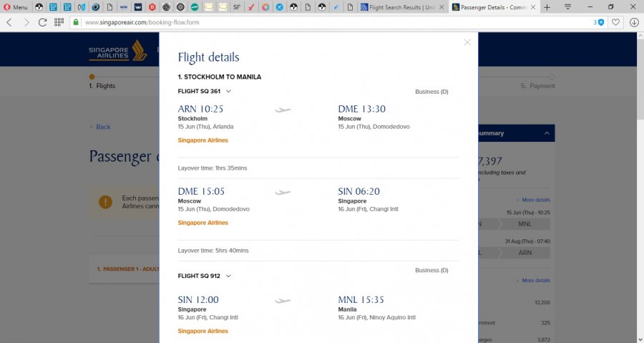
Task: Bookmark page with the heart icon
Action: pos(615,22)
